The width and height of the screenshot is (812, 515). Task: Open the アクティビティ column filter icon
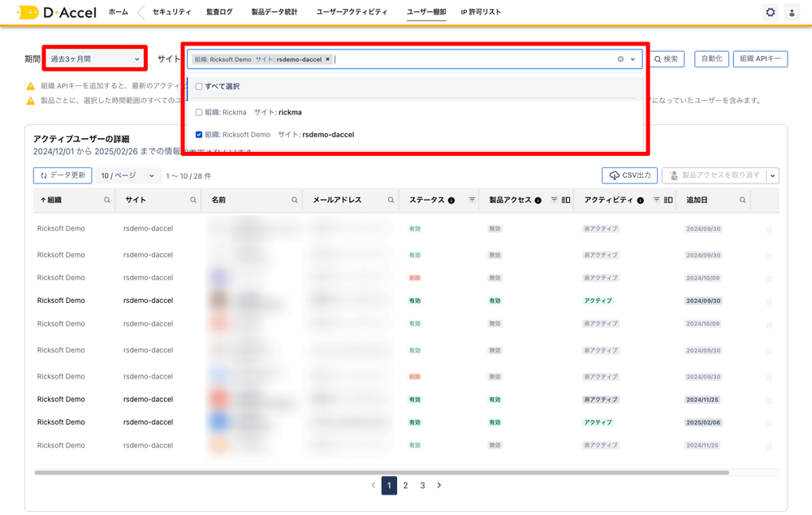[657, 200]
